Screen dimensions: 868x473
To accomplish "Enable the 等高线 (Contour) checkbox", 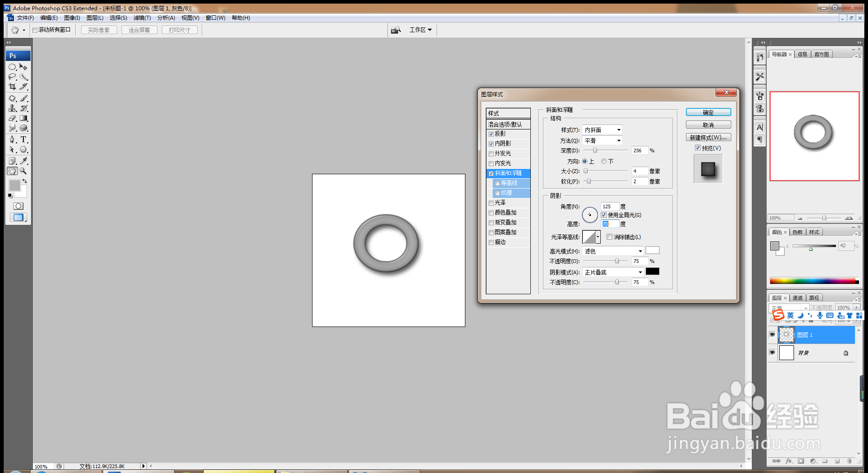I will coord(497,183).
